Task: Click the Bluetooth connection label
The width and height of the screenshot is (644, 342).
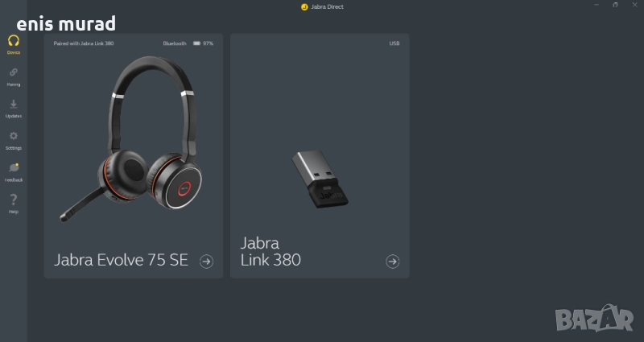Action: 175,43
